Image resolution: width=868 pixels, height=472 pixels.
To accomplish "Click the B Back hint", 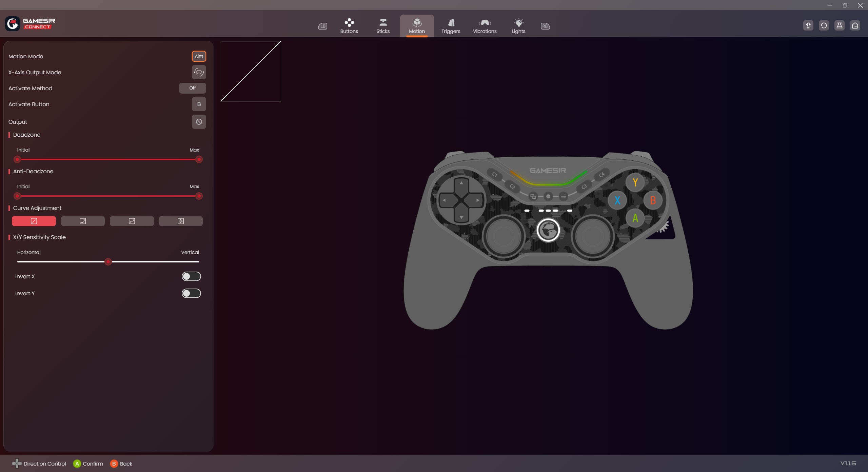I will coord(121,464).
